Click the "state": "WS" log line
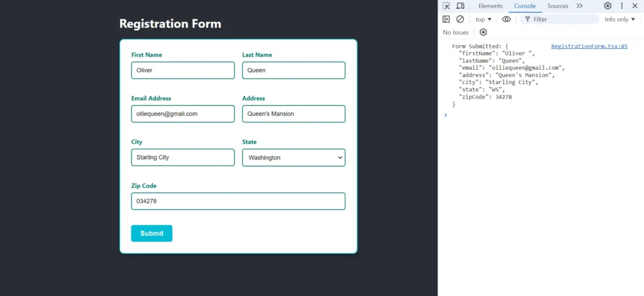Viewport: 644px width, 296px height. click(x=482, y=89)
